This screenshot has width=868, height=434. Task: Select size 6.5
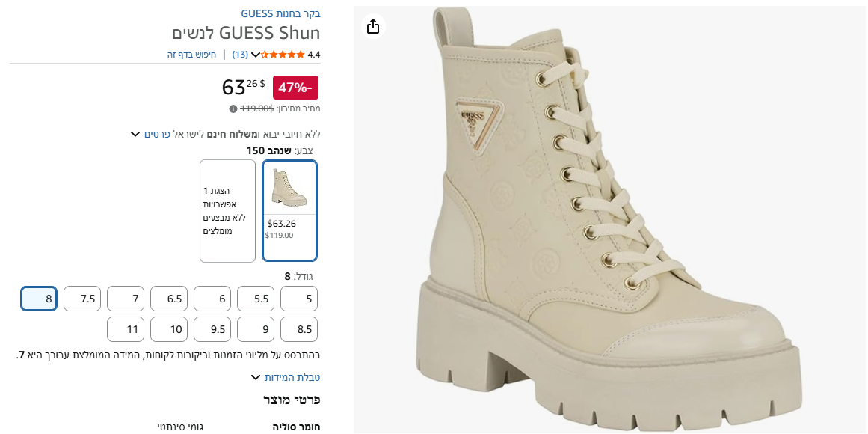pos(169,299)
